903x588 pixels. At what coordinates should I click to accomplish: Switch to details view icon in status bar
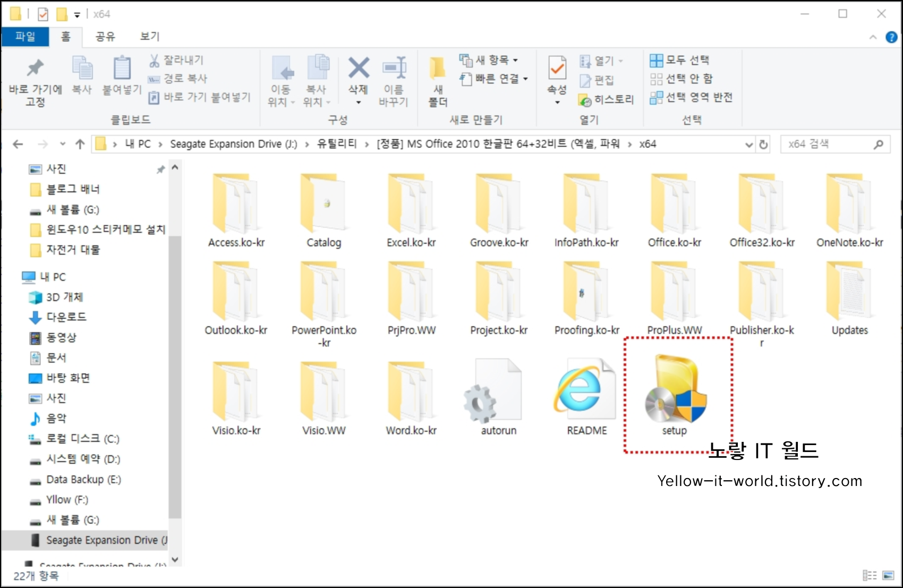pyautogui.click(x=870, y=575)
